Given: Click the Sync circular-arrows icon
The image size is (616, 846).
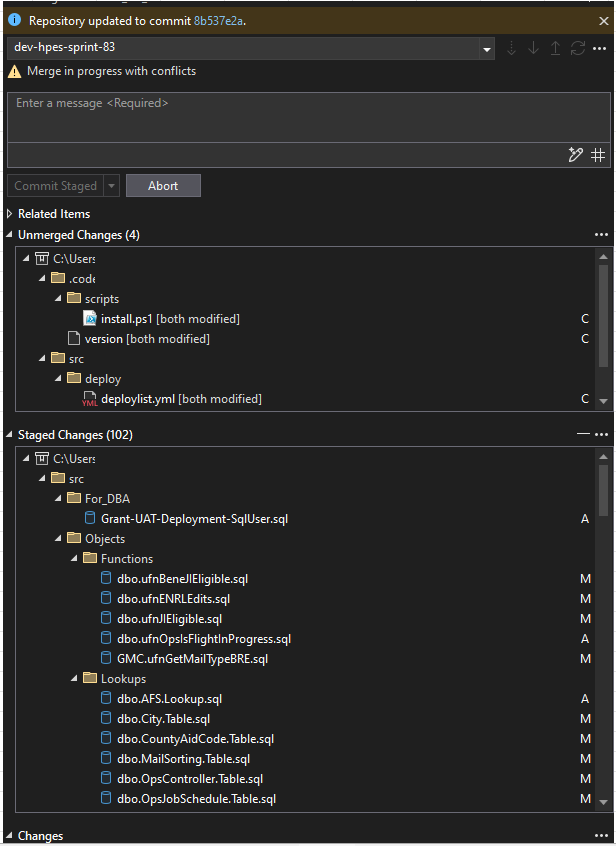Looking at the screenshot, I should [578, 48].
